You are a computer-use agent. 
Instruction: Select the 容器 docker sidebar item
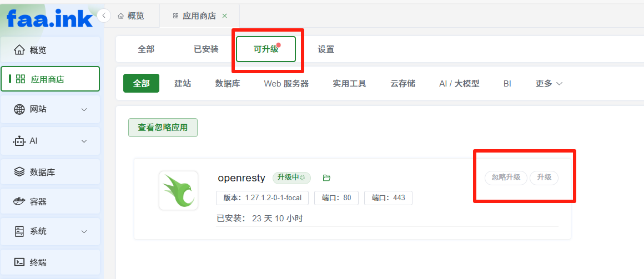[x=50, y=202]
